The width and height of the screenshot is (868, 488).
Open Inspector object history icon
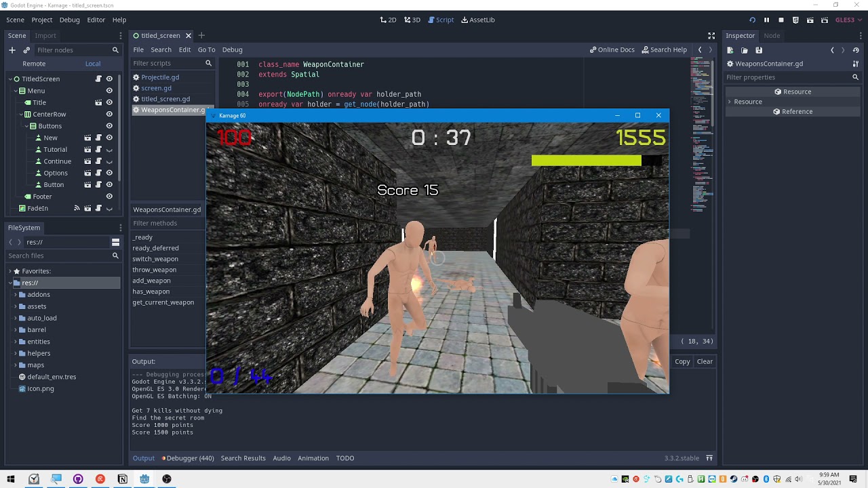856,50
